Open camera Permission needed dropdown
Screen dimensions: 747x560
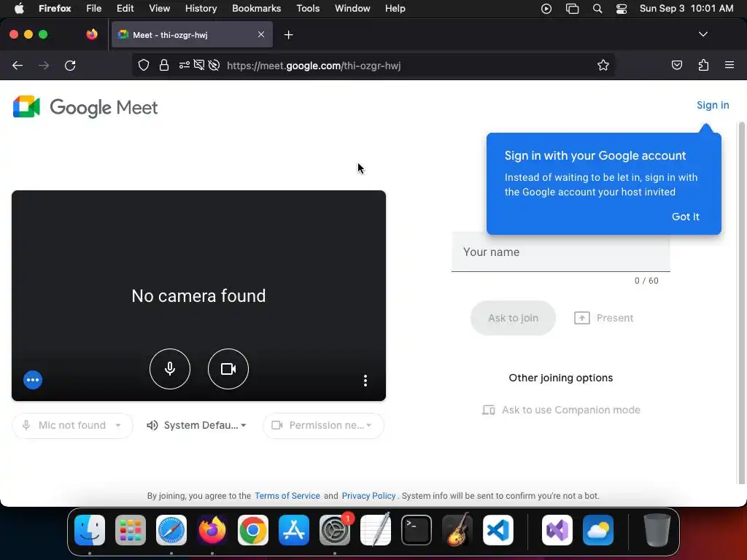point(323,425)
